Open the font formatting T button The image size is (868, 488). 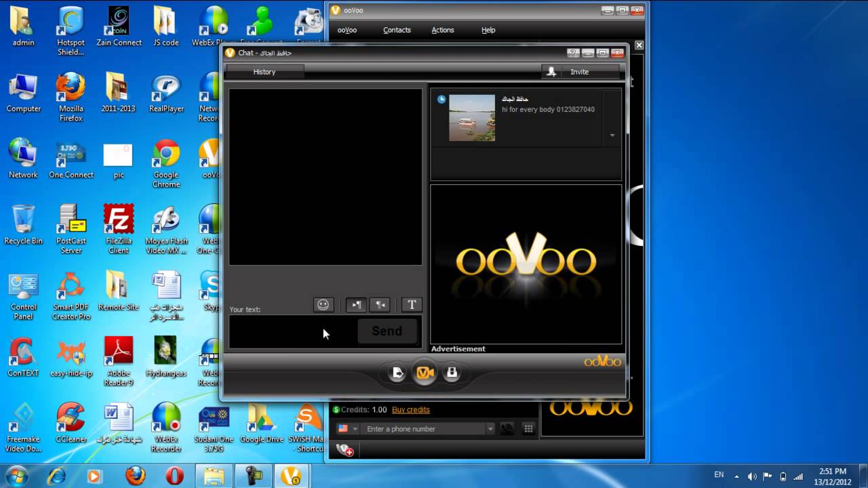(x=412, y=305)
